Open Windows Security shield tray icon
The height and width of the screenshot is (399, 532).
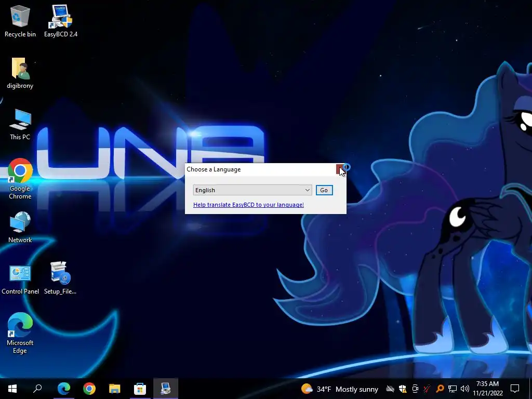coord(403,389)
